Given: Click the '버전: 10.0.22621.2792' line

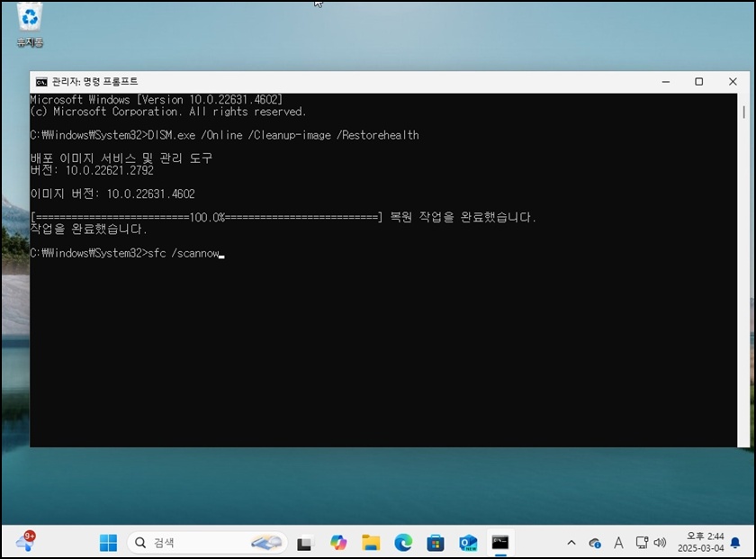Looking at the screenshot, I should [92, 170].
